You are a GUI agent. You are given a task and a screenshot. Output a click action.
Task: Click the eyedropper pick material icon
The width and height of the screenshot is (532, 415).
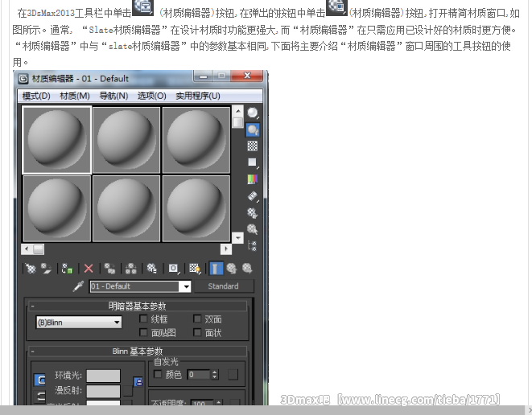click(x=78, y=286)
